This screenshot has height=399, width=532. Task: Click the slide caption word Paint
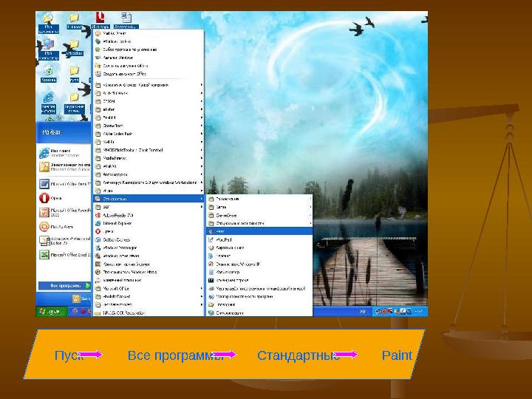[x=397, y=355]
